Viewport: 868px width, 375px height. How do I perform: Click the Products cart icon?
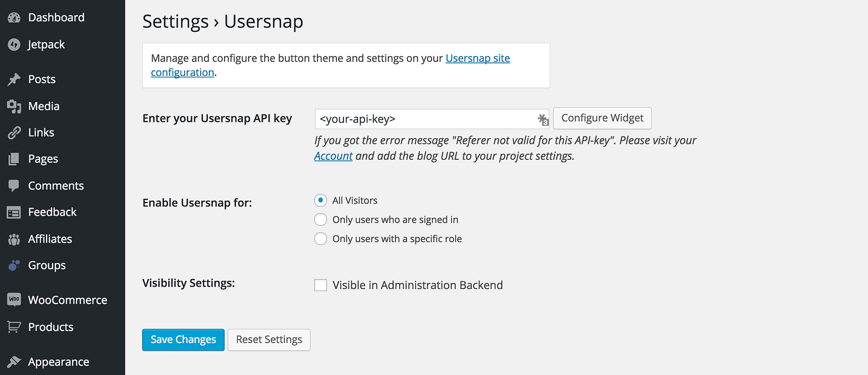point(14,327)
